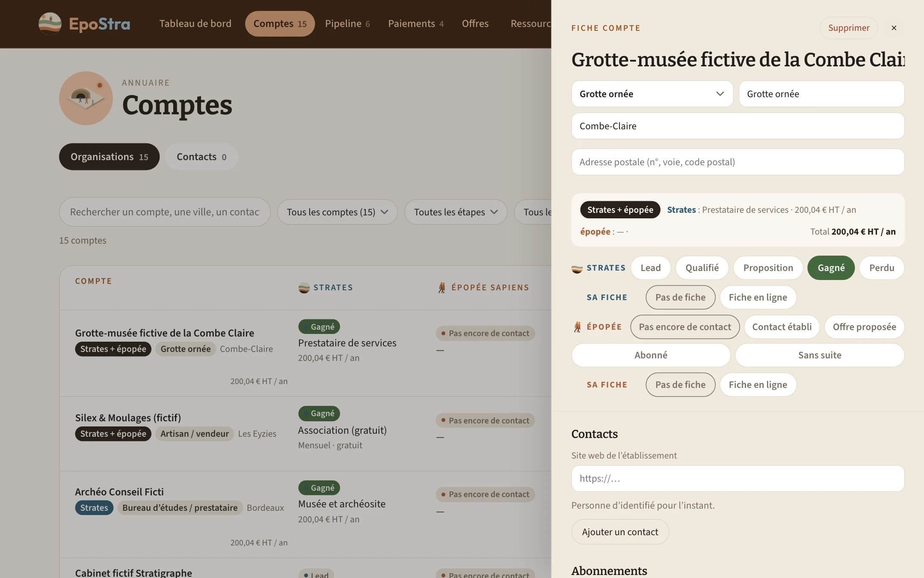The image size is (924, 578).
Task: Switch to the Pipeline tab
Action: click(x=347, y=24)
